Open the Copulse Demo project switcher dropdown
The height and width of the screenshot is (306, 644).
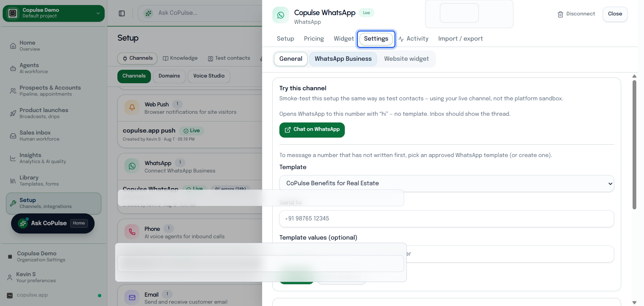pos(54,13)
